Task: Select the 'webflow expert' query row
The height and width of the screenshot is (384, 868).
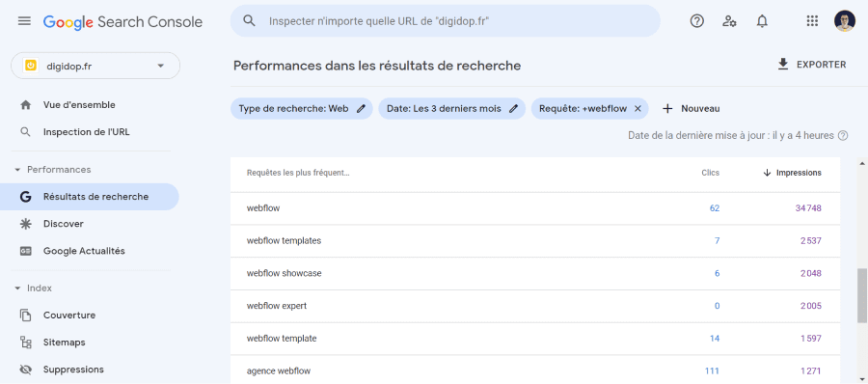Action: point(535,306)
